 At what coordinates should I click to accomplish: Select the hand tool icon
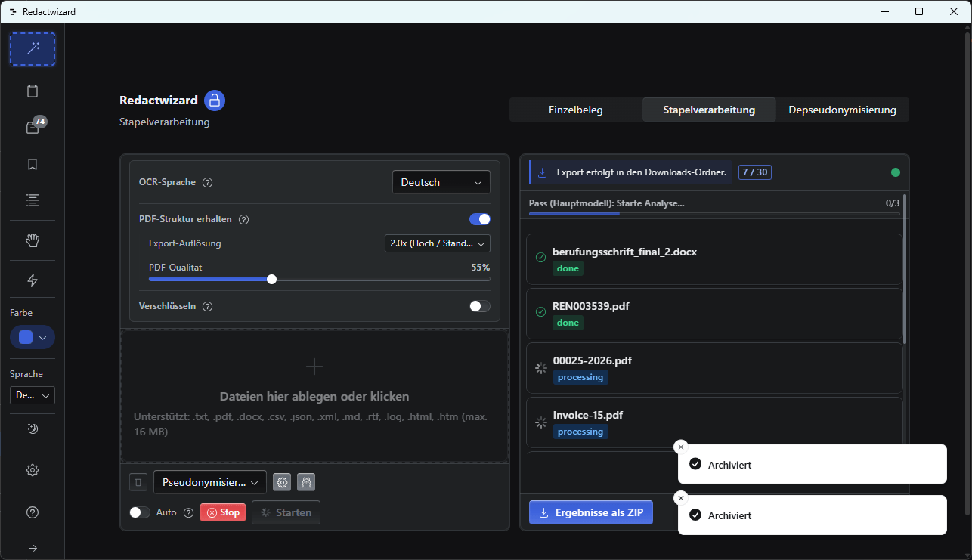(33, 240)
